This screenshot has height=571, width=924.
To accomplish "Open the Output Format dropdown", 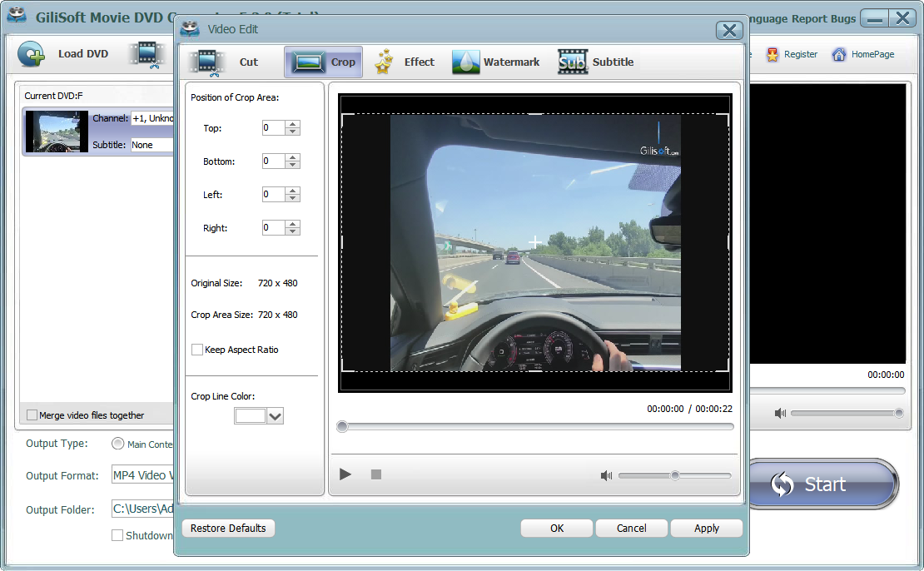I will [143, 475].
